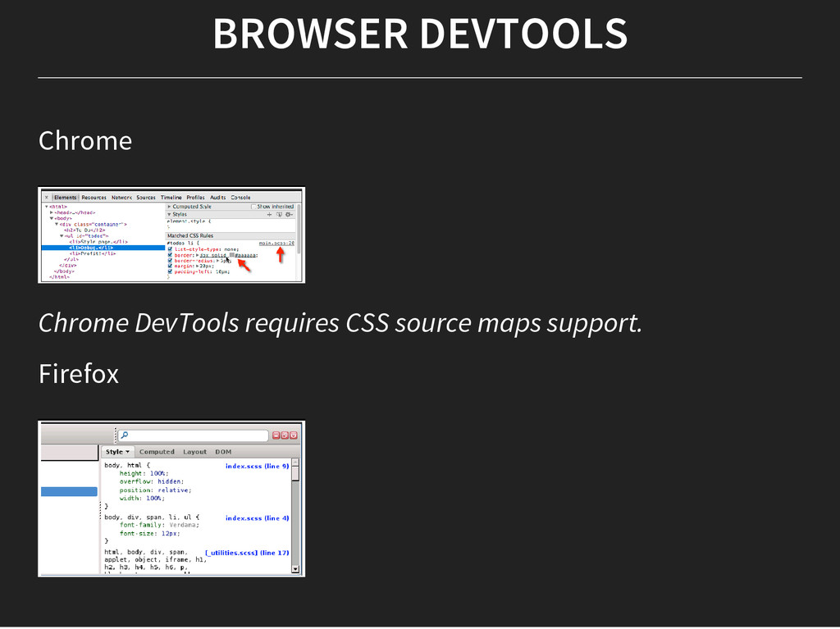Uncheck the padding-left property checkbox
The image size is (840, 629).
pos(171,271)
